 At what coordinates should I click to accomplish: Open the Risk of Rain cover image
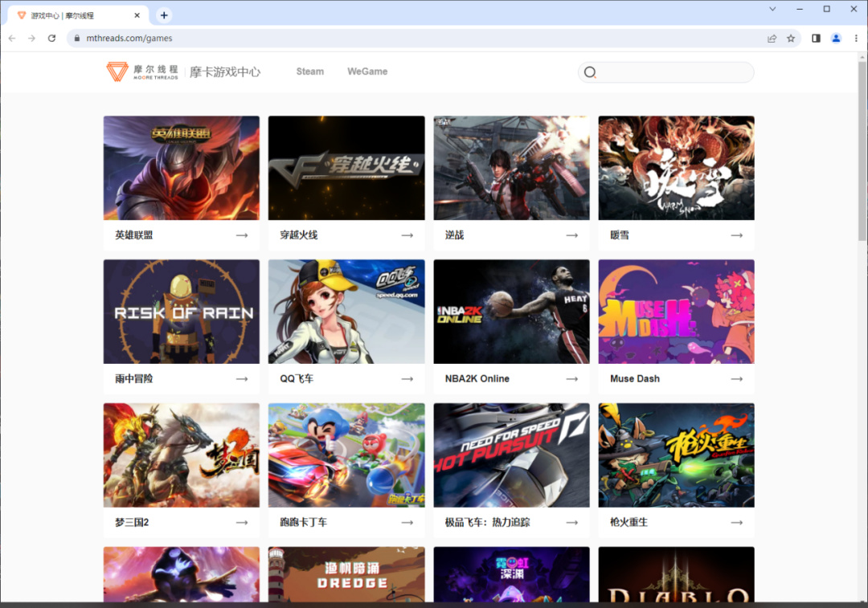tap(182, 312)
